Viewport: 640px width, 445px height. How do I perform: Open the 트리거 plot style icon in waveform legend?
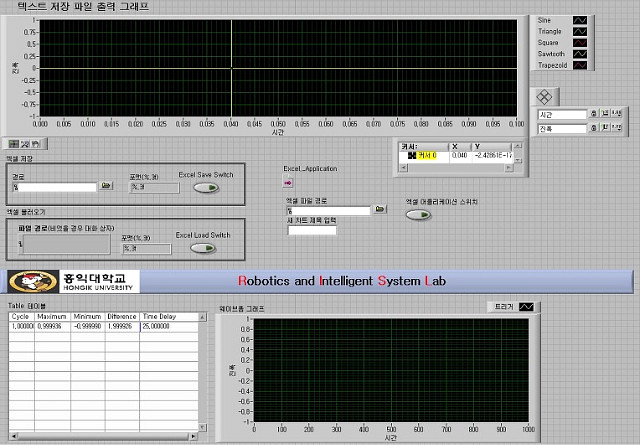pyautogui.click(x=526, y=307)
